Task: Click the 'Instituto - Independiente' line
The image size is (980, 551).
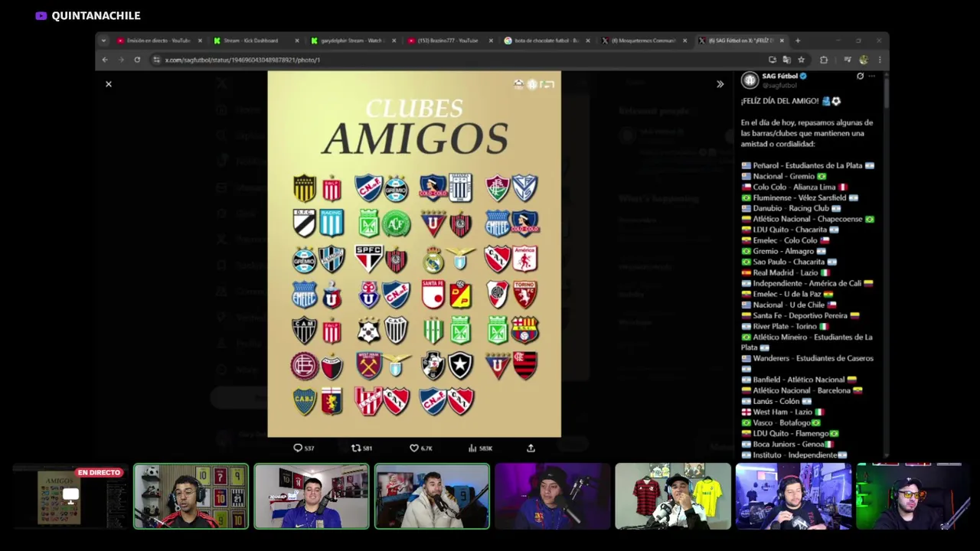Action: coord(794,455)
